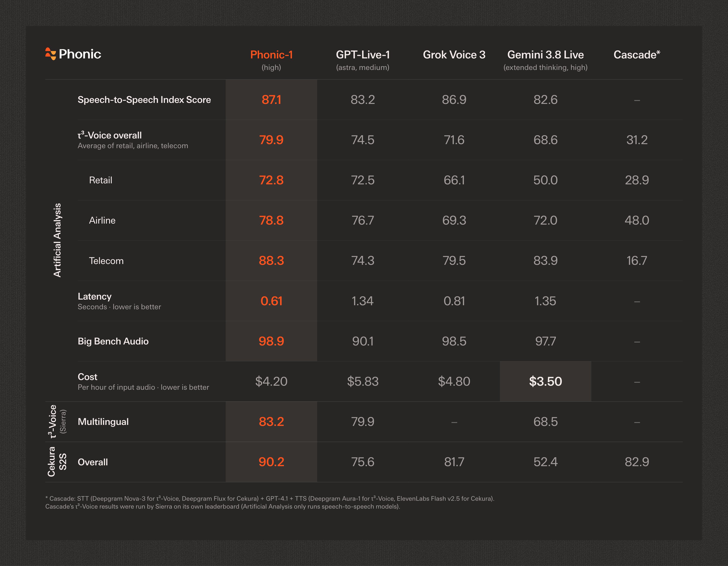Click the Phonic-1 Multilingual score 83.2
Screen dimensions: 728x566
coord(271,422)
